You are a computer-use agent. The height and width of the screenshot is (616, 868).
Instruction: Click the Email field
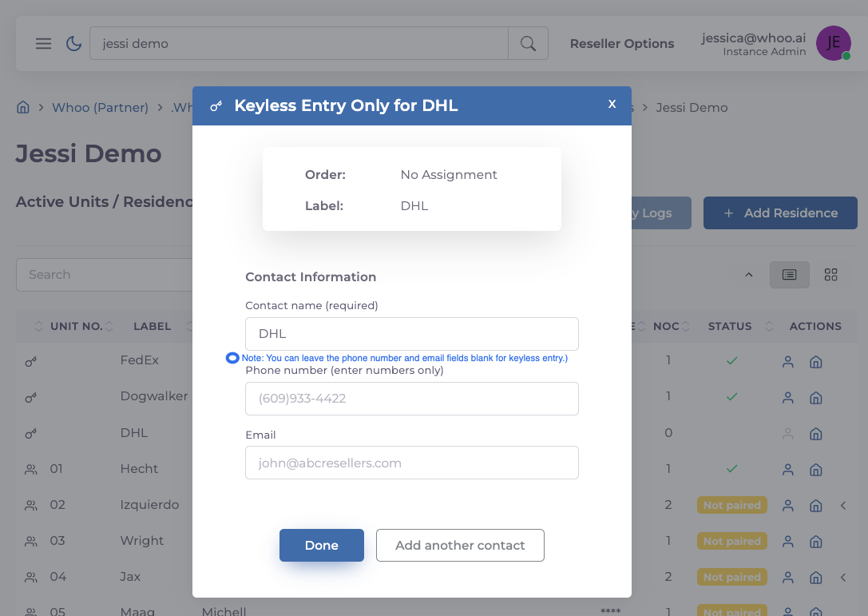click(412, 463)
